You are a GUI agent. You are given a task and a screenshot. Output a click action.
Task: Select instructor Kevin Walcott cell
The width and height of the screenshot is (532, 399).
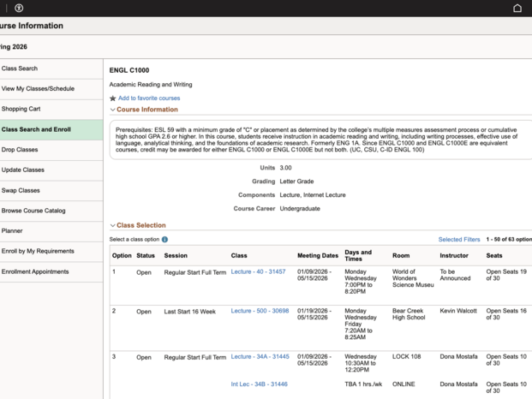[x=458, y=311]
